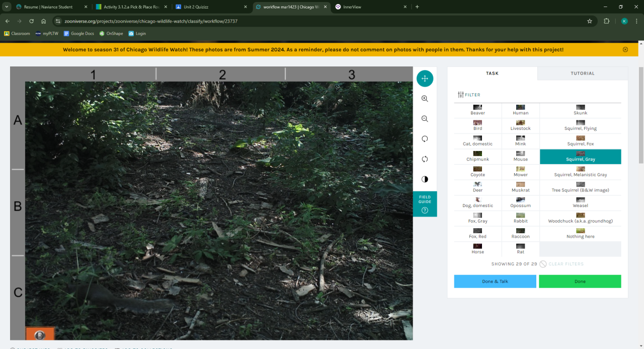This screenshot has height=349, width=644.
Task: Pick Squirrel, Fox option
Action: (x=580, y=141)
